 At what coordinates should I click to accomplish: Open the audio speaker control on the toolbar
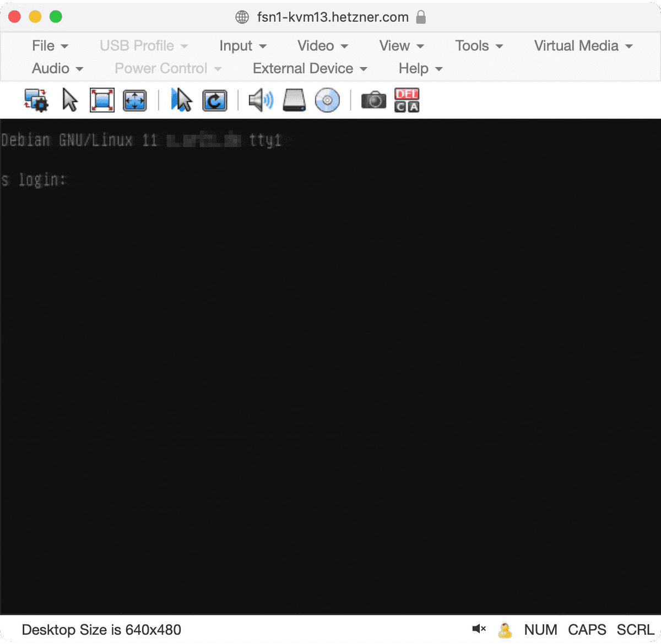(x=260, y=100)
